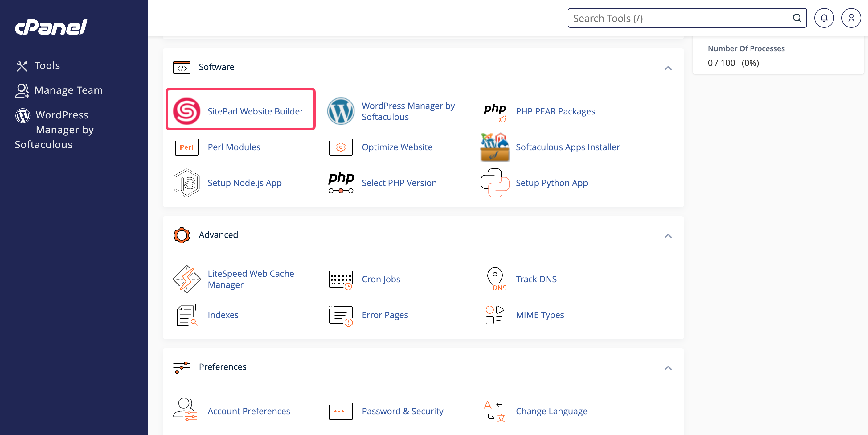The height and width of the screenshot is (435, 868).
Task: Click the Software section heading
Action: (x=216, y=67)
